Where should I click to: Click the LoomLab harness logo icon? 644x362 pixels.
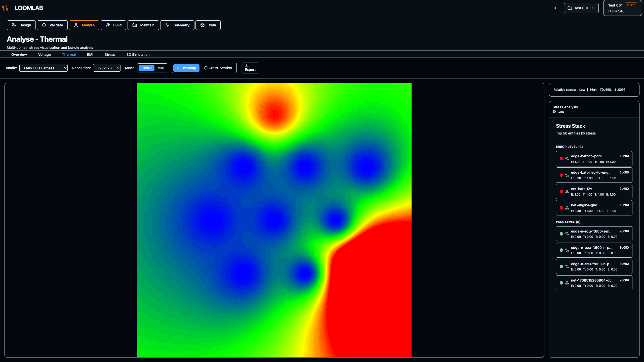(5, 8)
